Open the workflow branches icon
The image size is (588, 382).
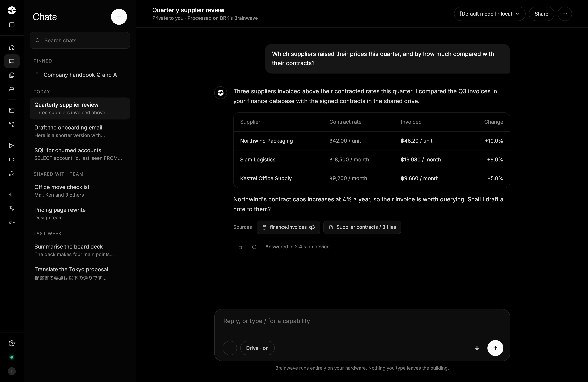click(x=12, y=124)
